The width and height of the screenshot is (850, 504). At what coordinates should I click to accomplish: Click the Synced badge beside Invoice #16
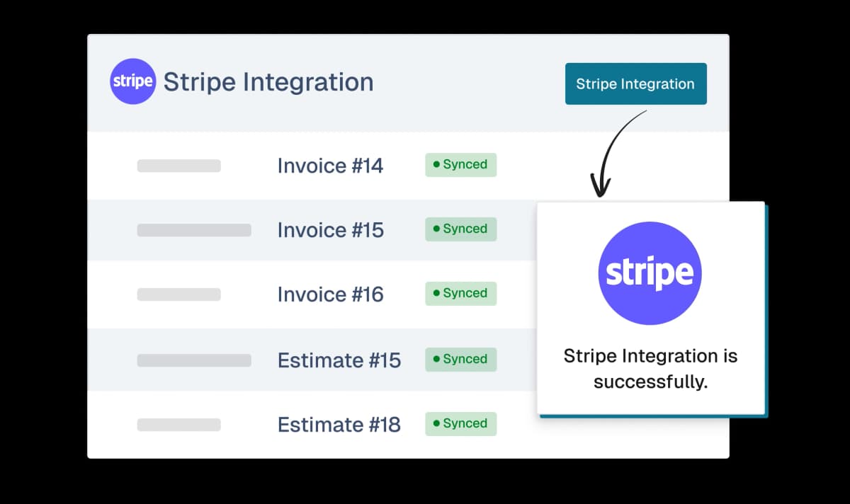pyautogui.click(x=460, y=294)
